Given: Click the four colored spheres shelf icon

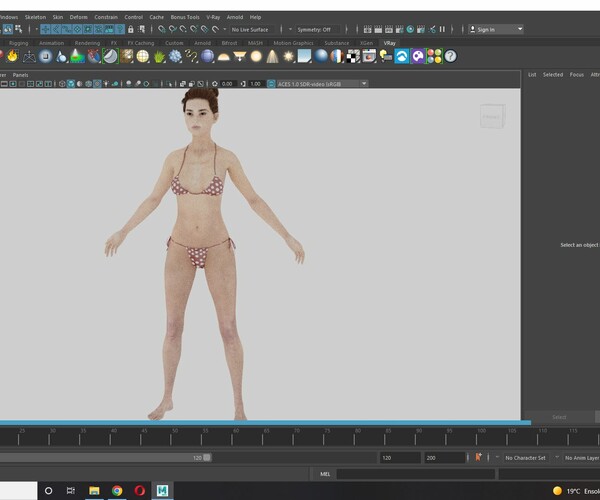Looking at the screenshot, I should point(434,56).
